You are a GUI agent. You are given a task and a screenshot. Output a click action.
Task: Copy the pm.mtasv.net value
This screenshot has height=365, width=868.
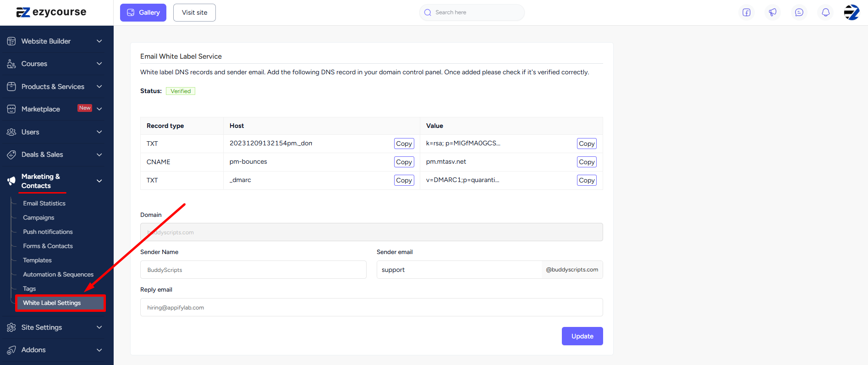587,162
